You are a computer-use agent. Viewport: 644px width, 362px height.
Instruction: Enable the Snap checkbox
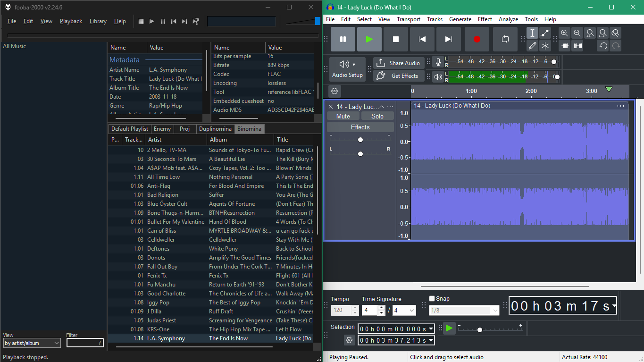point(432,299)
